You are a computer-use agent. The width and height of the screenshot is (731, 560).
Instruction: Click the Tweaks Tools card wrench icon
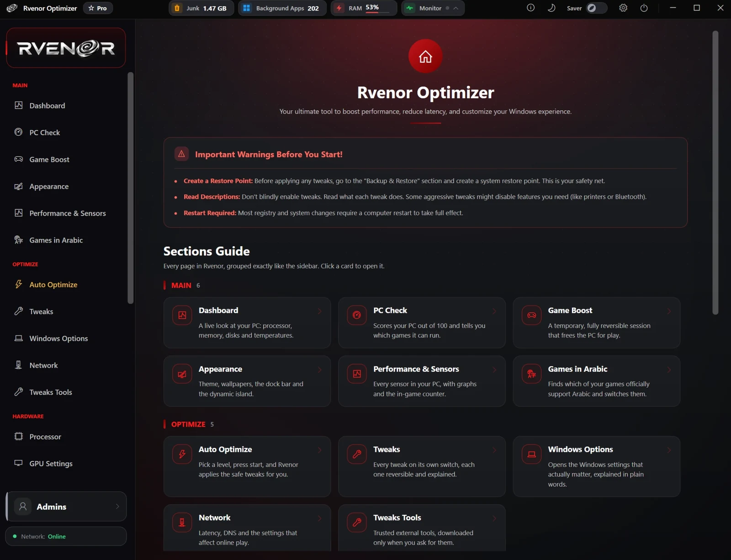pos(357,523)
